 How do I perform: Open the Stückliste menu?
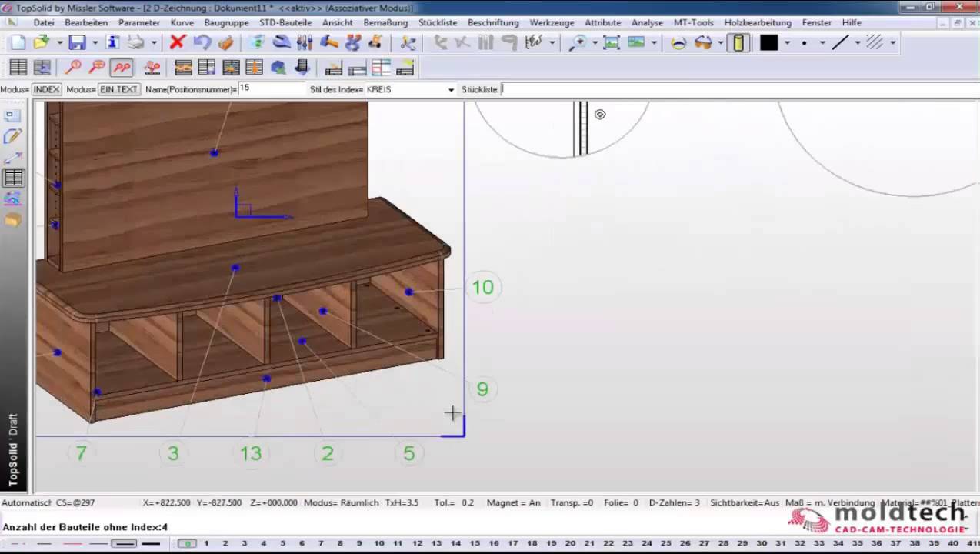[x=438, y=23]
